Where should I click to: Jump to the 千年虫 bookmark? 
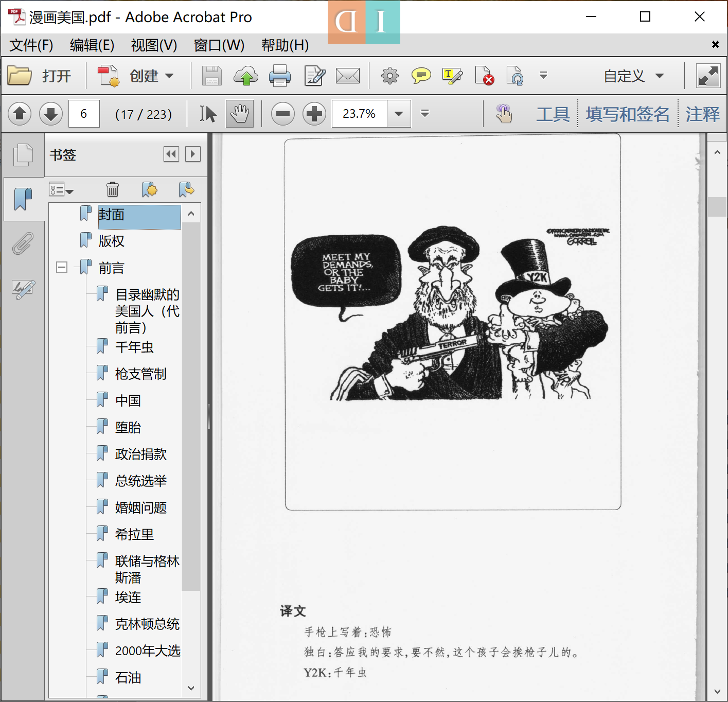coord(134,347)
